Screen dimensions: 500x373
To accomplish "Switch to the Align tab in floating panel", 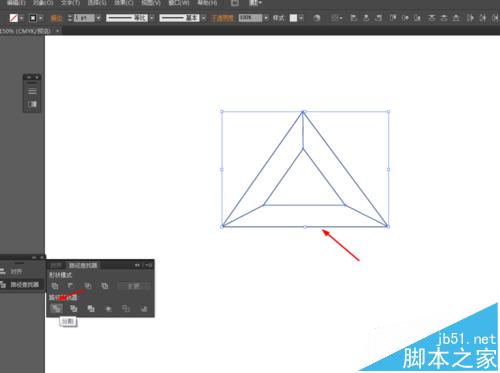I will [x=56, y=265].
